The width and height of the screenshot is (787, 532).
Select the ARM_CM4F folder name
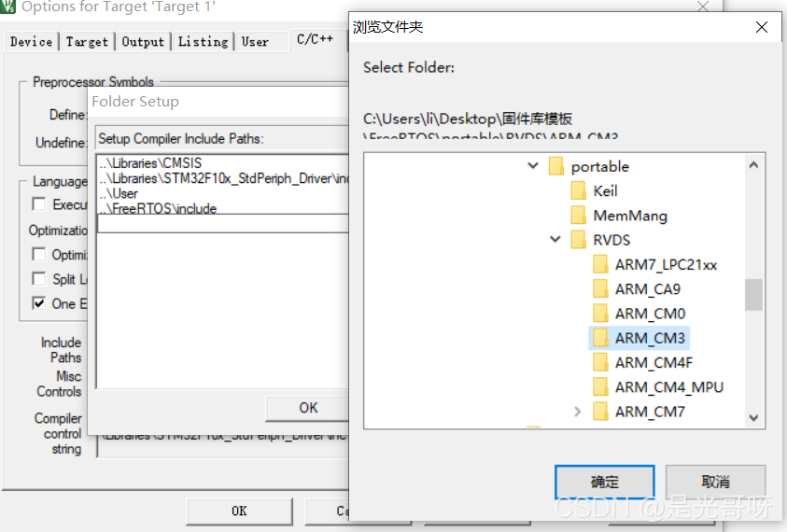click(x=654, y=363)
